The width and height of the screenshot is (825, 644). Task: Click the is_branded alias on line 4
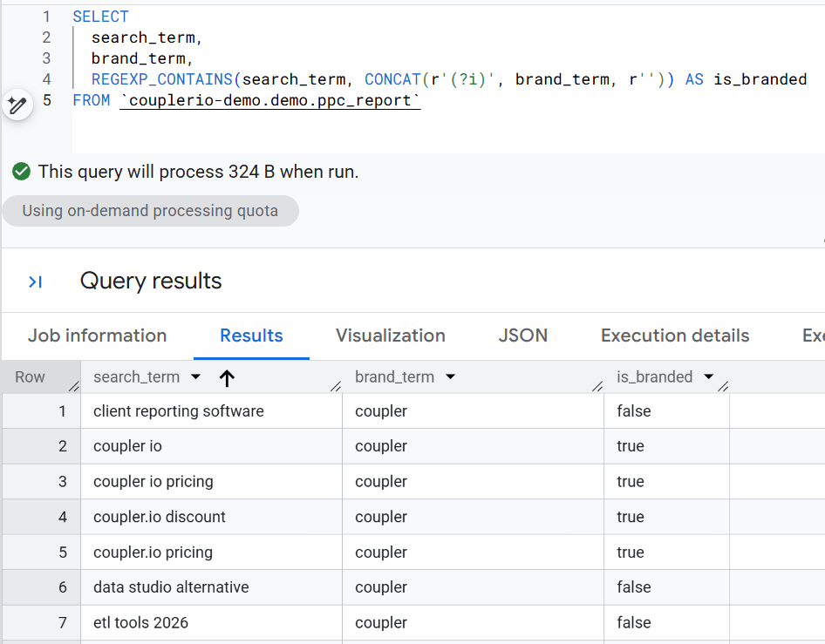pyautogui.click(x=760, y=79)
